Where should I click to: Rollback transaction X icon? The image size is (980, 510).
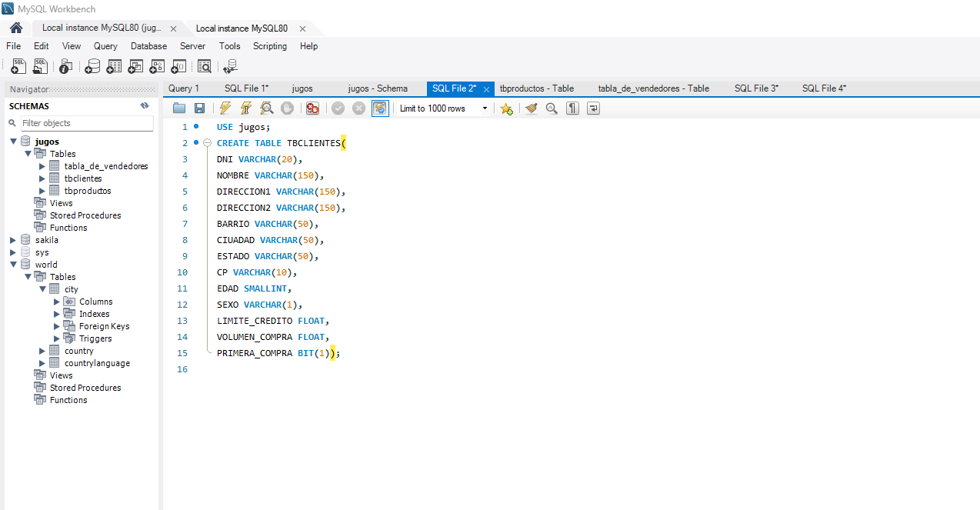tap(358, 108)
